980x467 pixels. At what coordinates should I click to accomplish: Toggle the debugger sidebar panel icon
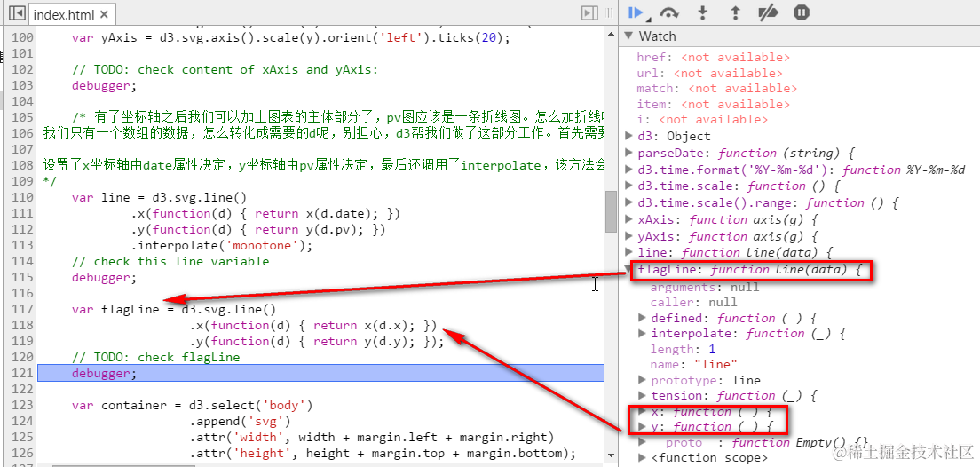[589, 13]
